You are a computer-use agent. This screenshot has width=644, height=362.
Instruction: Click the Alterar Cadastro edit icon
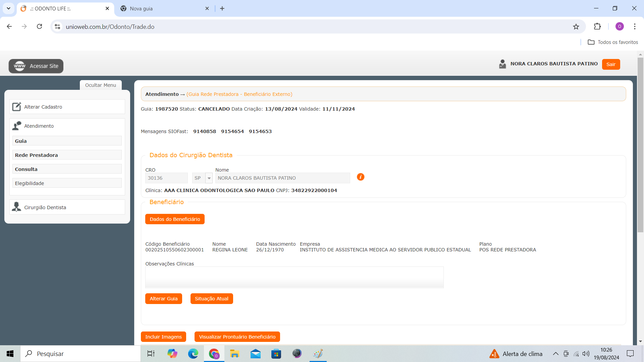(x=16, y=107)
